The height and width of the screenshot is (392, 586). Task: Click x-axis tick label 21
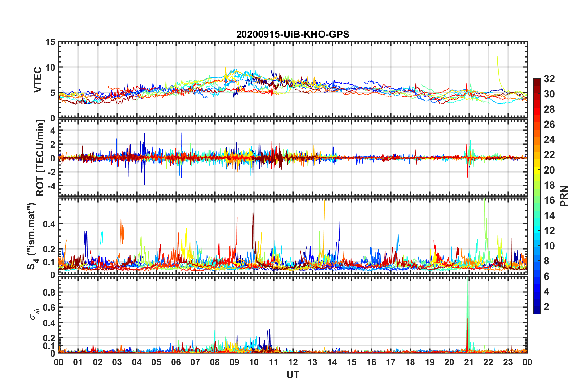point(469,362)
